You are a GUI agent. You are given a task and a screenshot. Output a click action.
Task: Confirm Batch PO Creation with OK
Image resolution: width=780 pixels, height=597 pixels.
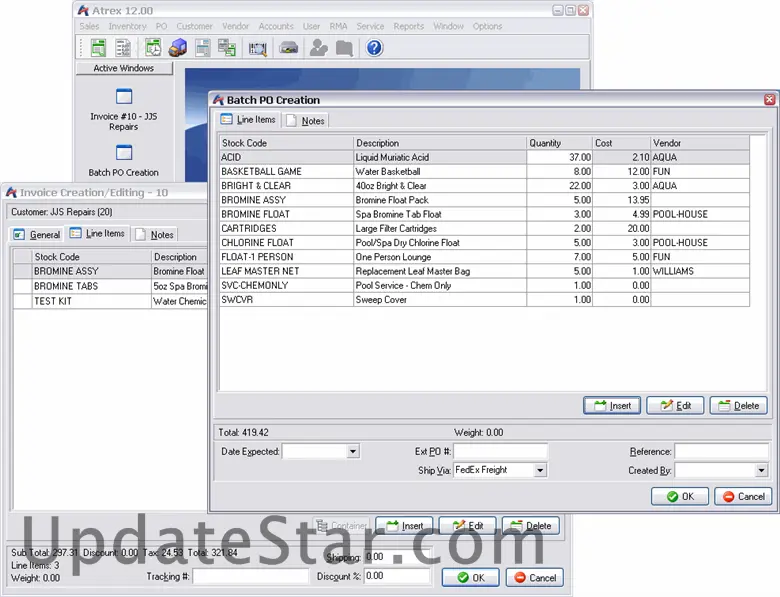tap(680, 497)
